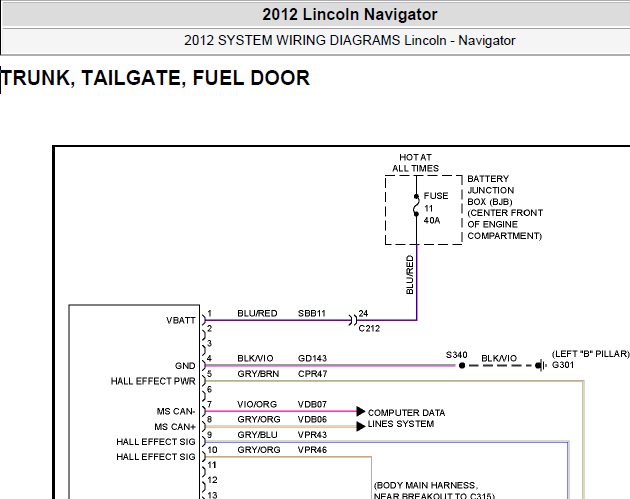Click the 'CPR47' circuit code
630x499 pixels.
coord(313,374)
